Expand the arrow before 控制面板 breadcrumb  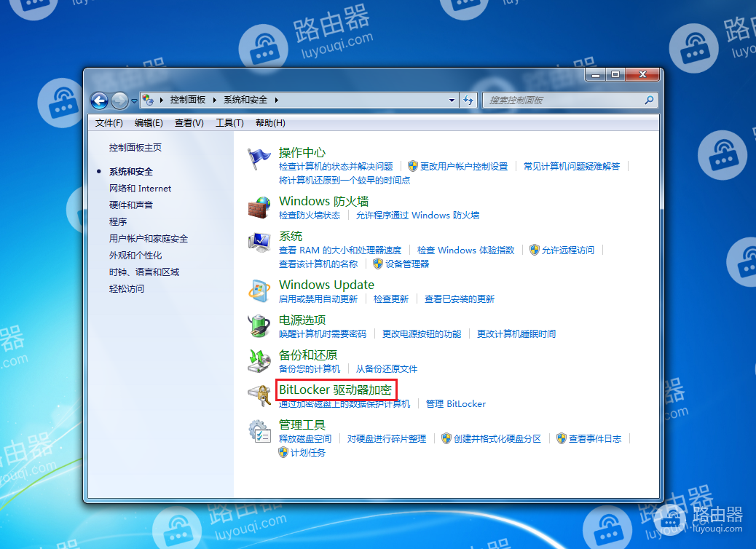161,100
